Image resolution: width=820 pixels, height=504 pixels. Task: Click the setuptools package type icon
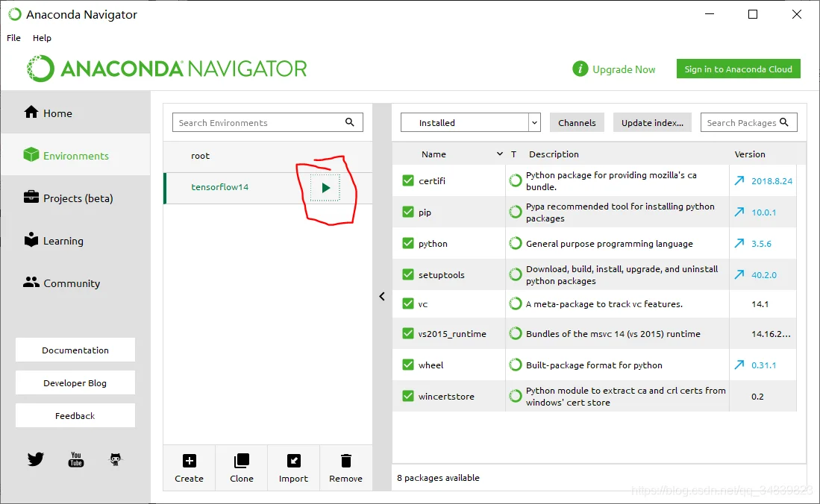click(515, 274)
